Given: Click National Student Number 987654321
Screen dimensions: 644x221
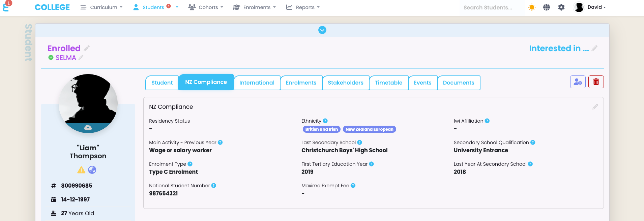Looking at the screenshot, I should coord(164,193).
